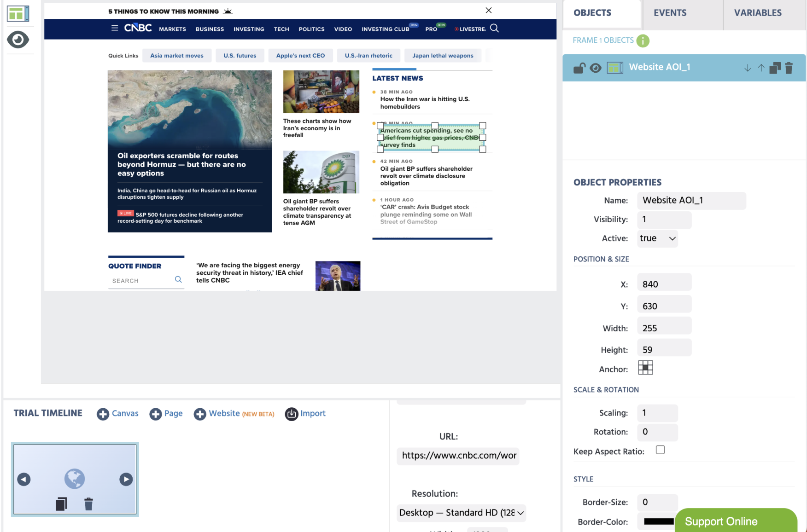The height and width of the screenshot is (532, 807).
Task: Move timeline frame left with arrow
Action: point(24,480)
